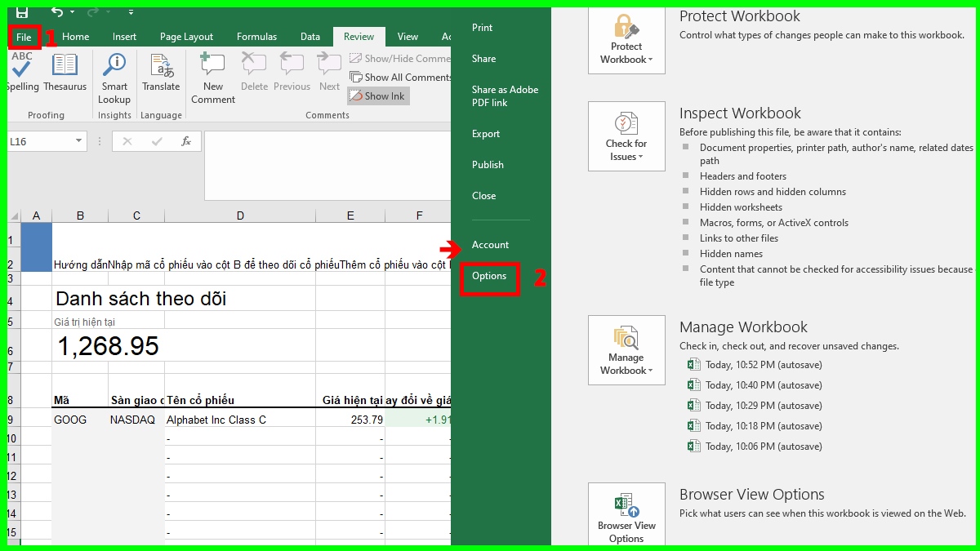
Task: Click the Save icon
Action: click(x=21, y=11)
